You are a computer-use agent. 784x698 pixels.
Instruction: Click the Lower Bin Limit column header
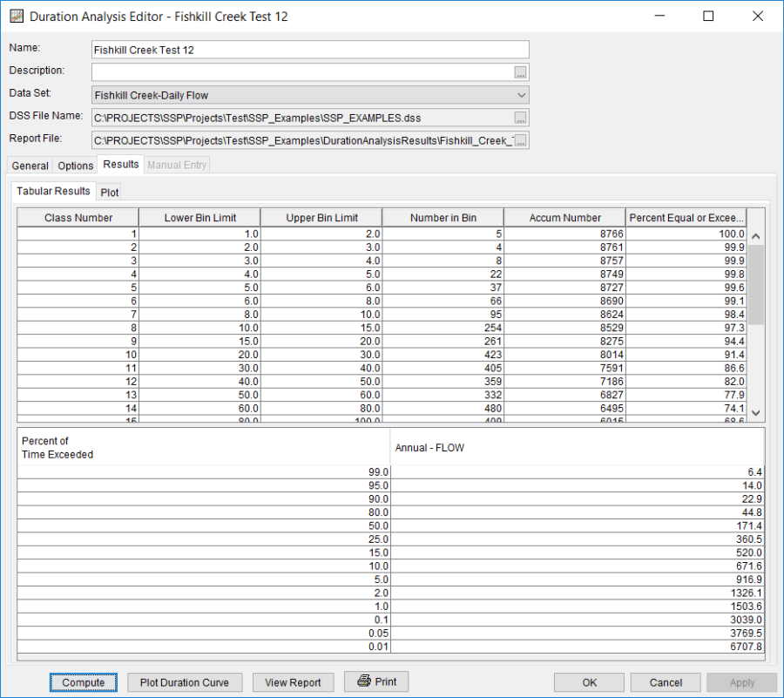(200, 218)
